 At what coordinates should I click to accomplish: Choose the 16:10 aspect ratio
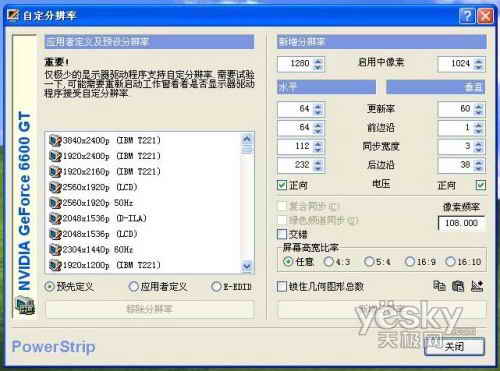(450, 262)
